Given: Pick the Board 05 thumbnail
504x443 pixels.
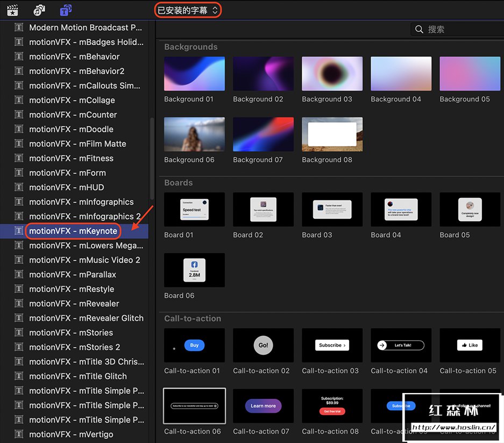Looking at the screenshot, I should [470, 210].
